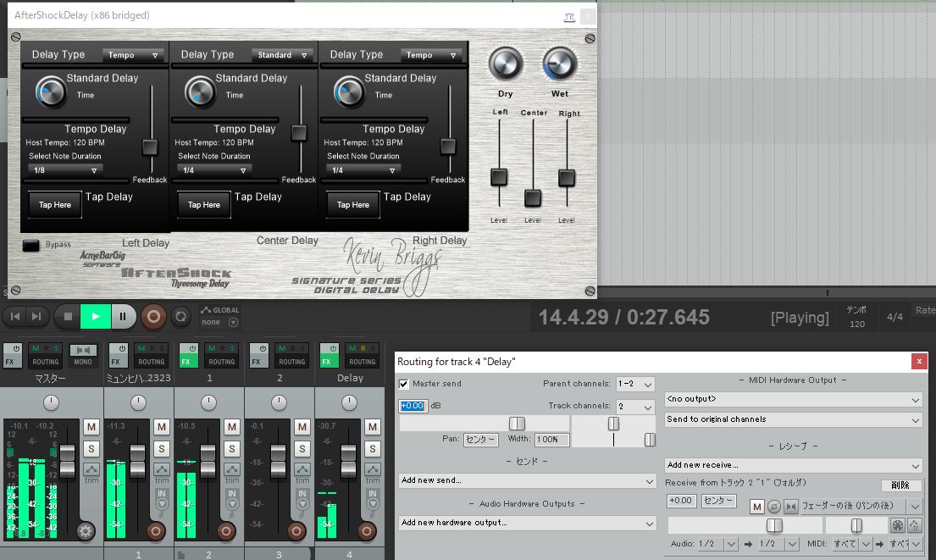Open FX for the track named 2
The image size is (936, 560).
click(x=259, y=355)
